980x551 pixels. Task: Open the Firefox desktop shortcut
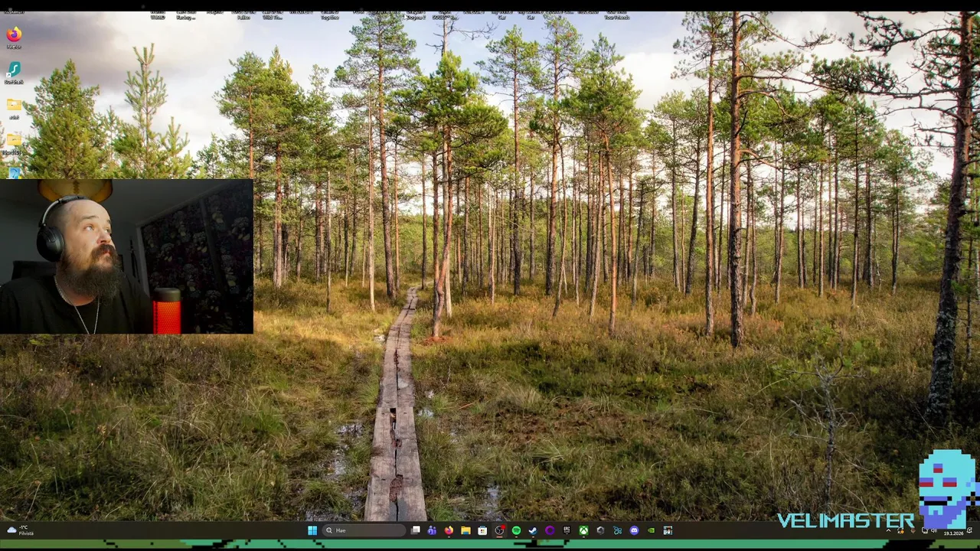14,37
